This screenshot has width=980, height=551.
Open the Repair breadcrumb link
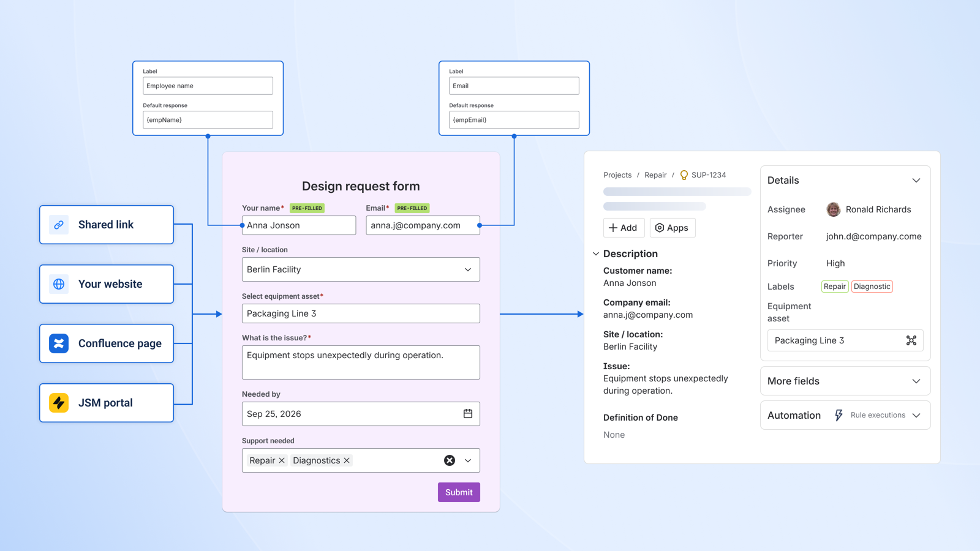655,175
